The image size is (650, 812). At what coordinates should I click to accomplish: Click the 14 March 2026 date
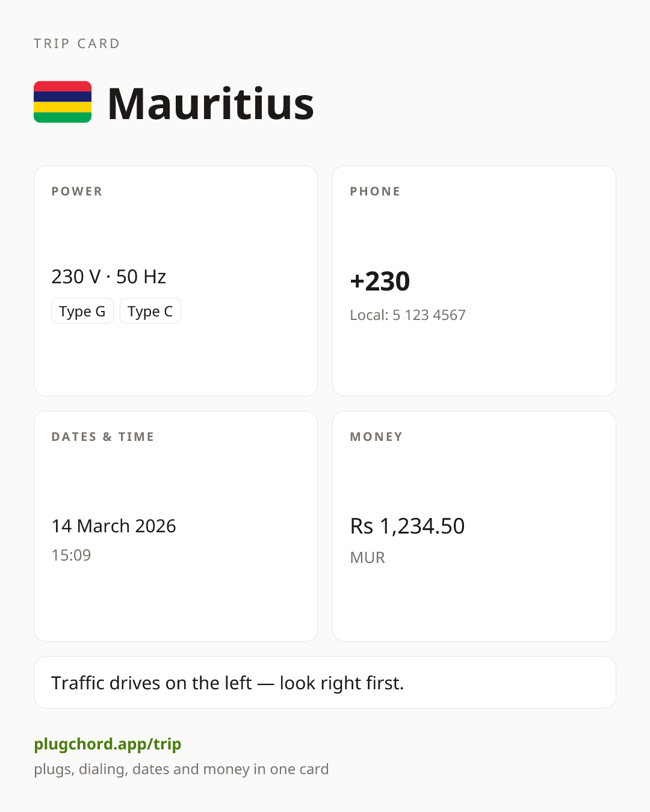click(114, 526)
